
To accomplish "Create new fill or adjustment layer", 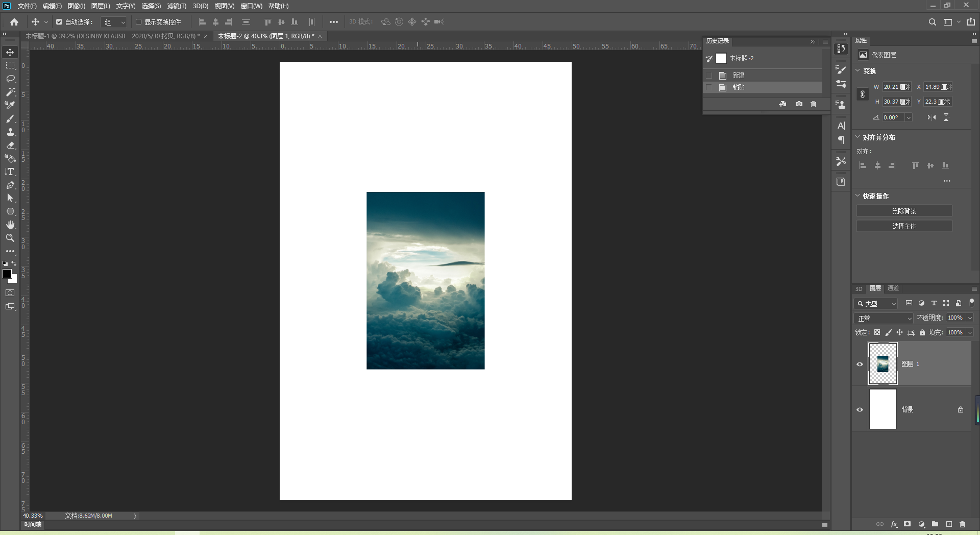I will 921,524.
